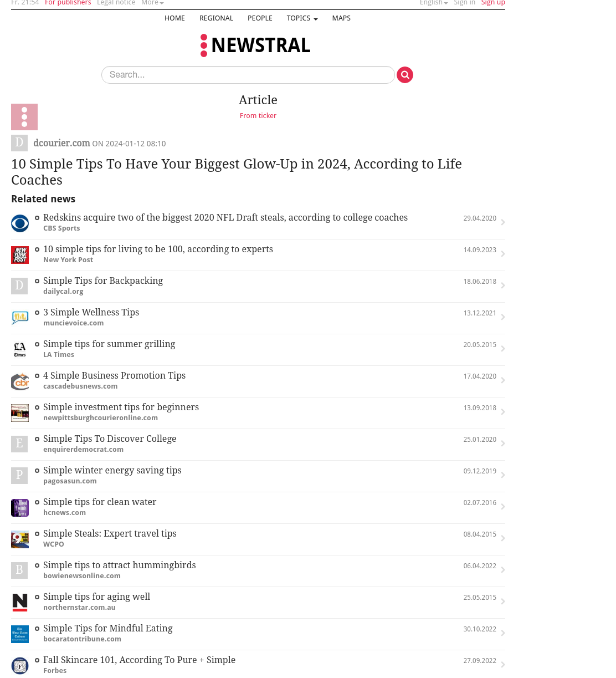Click the date 13.12.2021
The image size is (616, 678).
click(x=480, y=313)
